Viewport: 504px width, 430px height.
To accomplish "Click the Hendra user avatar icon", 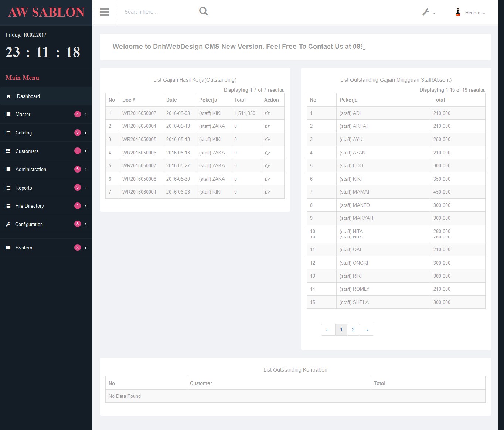I will point(458,12).
